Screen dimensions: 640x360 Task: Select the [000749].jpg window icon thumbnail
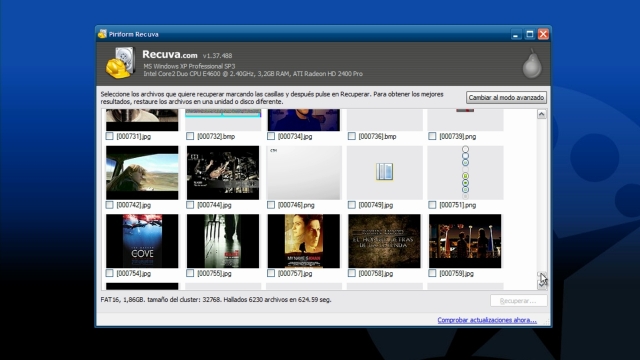(x=384, y=173)
